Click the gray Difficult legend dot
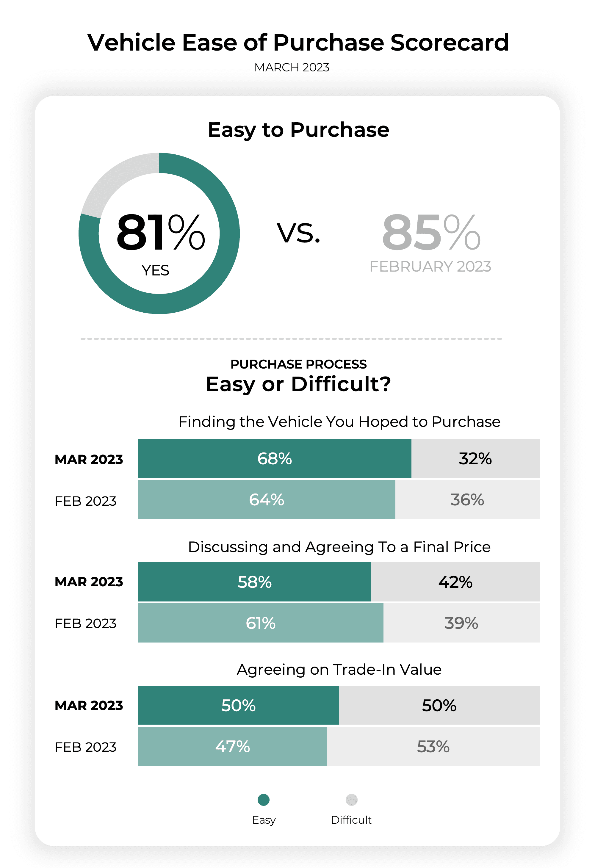 351,800
